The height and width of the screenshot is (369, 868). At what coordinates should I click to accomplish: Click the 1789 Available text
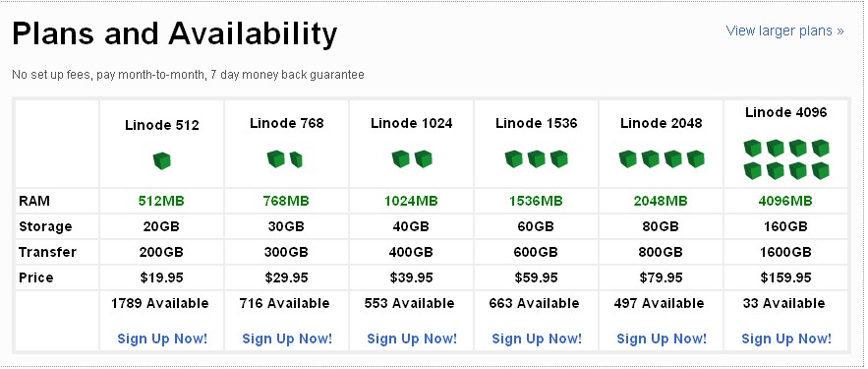coord(160,304)
